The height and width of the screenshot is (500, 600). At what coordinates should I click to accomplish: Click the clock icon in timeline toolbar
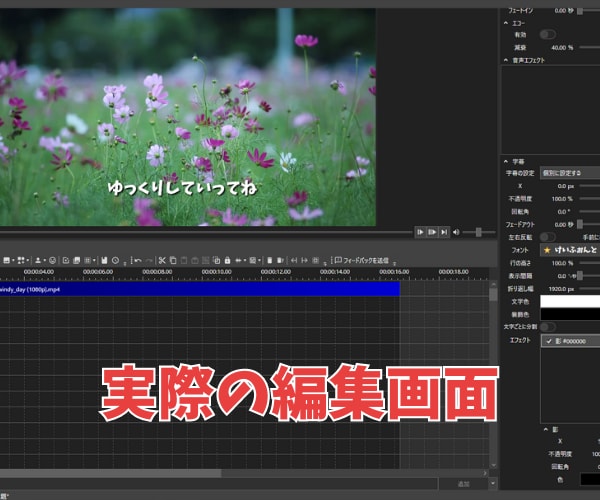[x=115, y=261]
